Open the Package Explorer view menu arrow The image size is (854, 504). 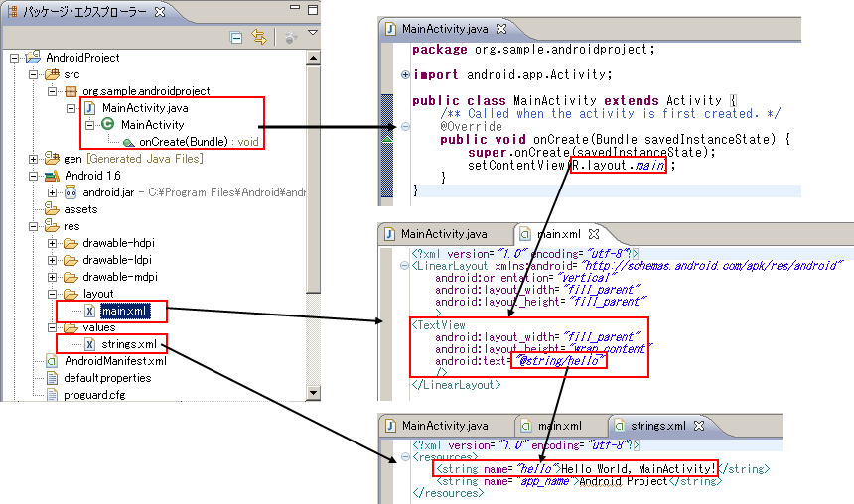pyautogui.click(x=312, y=33)
